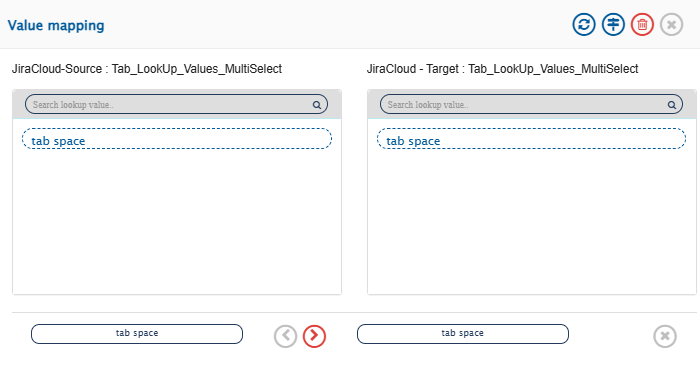Click the red trash delete icon
This screenshot has width=700, height=366.
click(x=642, y=24)
